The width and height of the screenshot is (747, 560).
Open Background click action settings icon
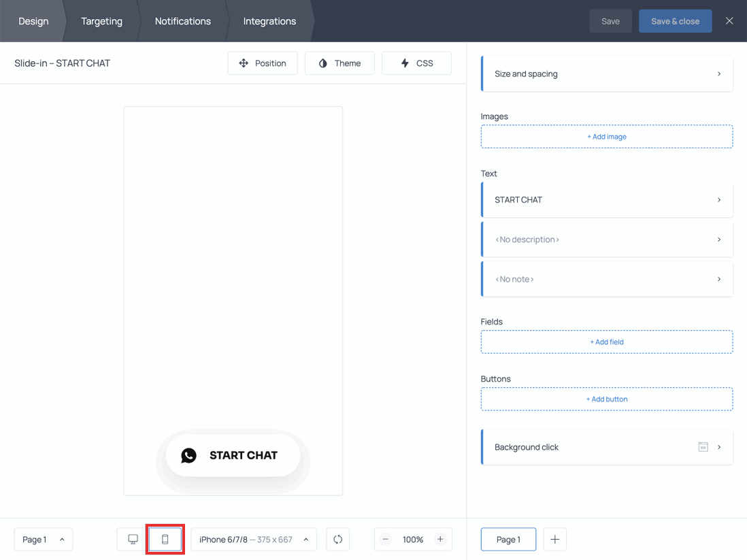point(703,447)
